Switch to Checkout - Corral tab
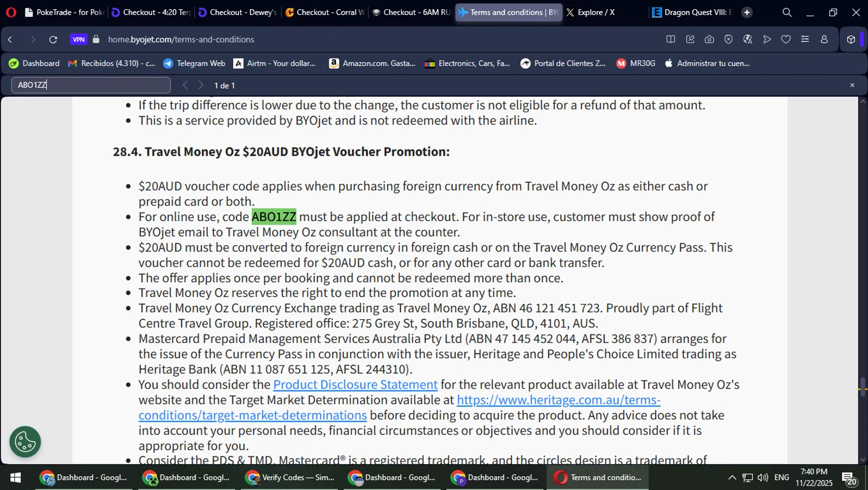The height and width of the screenshot is (490, 868). pos(324,12)
